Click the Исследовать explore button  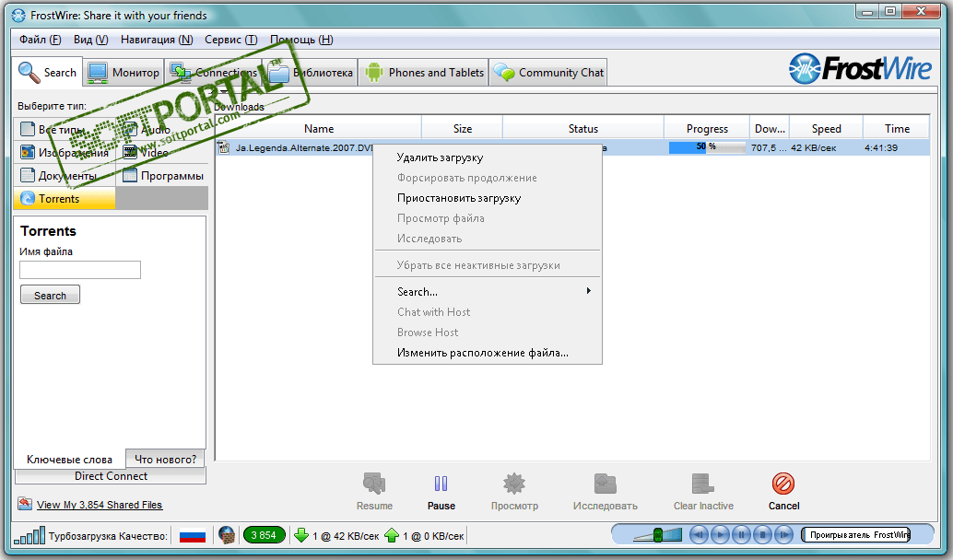point(606,492)
